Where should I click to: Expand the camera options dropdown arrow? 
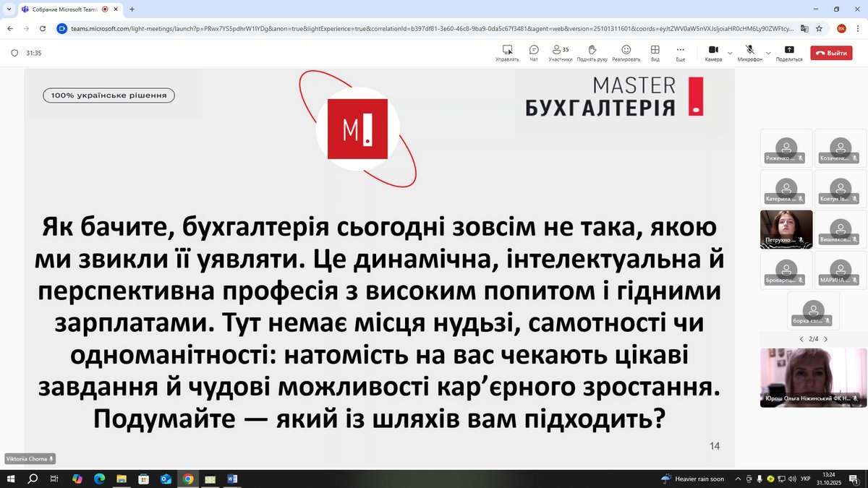click(x=730, y=52)
